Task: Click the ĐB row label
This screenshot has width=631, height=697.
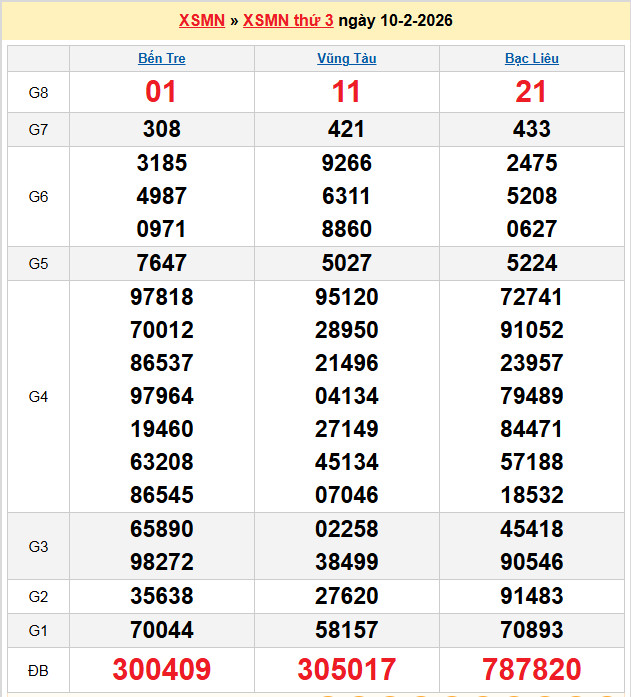Action: click(x=38, y=669)
